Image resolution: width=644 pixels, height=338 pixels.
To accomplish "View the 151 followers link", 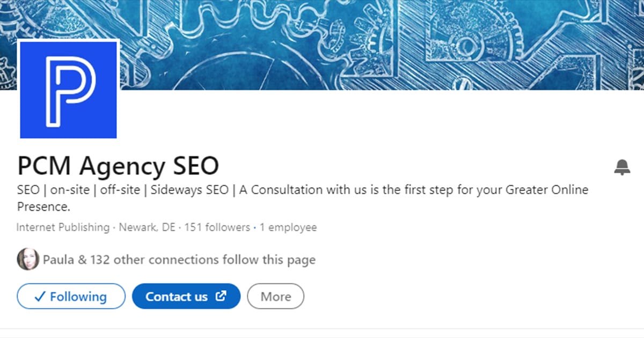I will [218, 227].
